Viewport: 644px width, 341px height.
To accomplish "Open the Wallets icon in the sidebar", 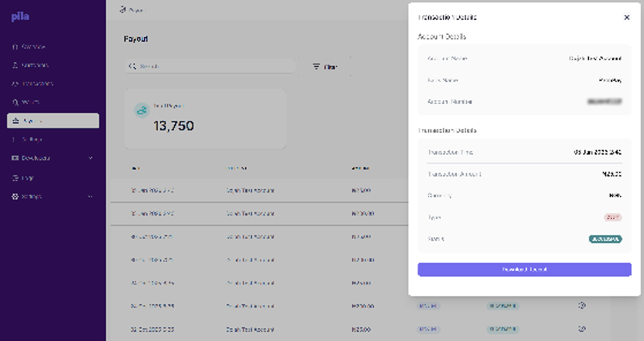I will coord(15,102).
